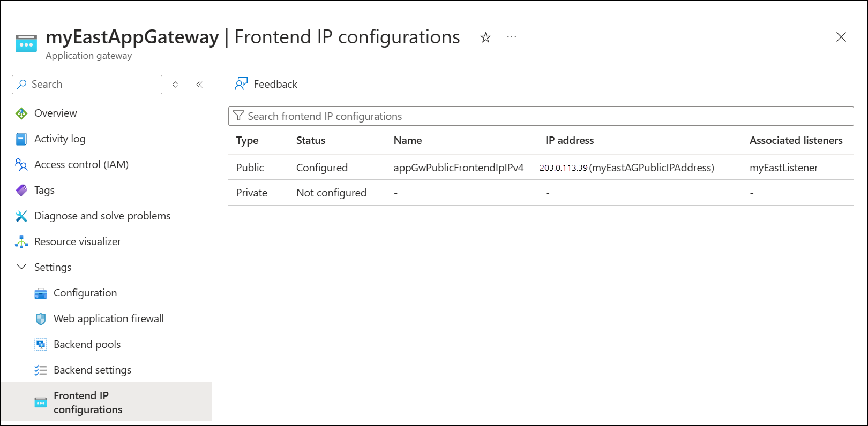Open Diagnose and solve problems via its icon
The image size is (868, 426).
pyautogui.click(x=21, y=216)
